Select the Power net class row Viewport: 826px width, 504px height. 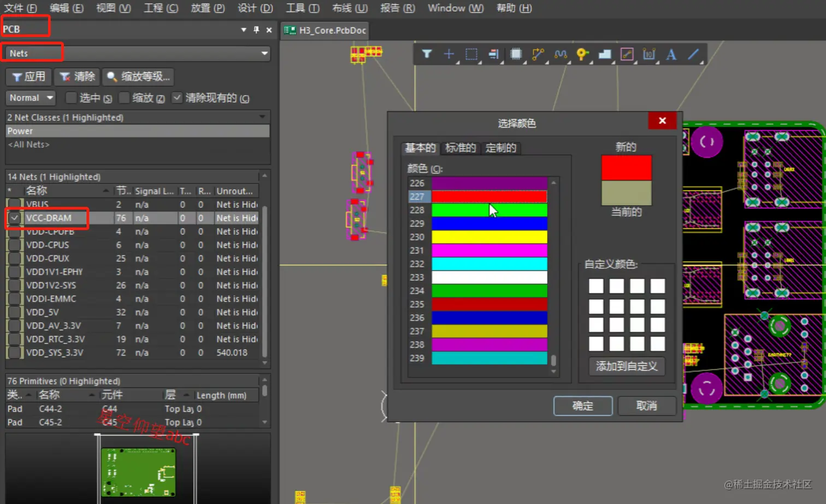pos(138,131)
